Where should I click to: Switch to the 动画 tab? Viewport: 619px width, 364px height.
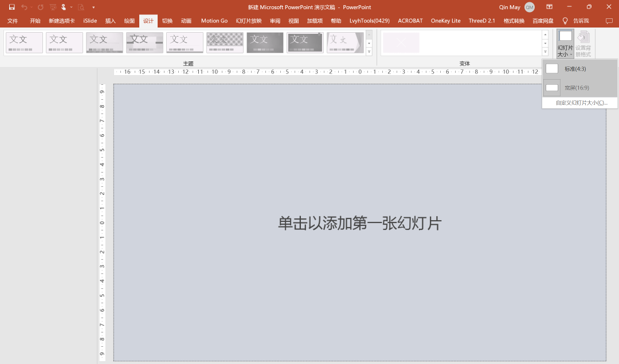(186, 21)
